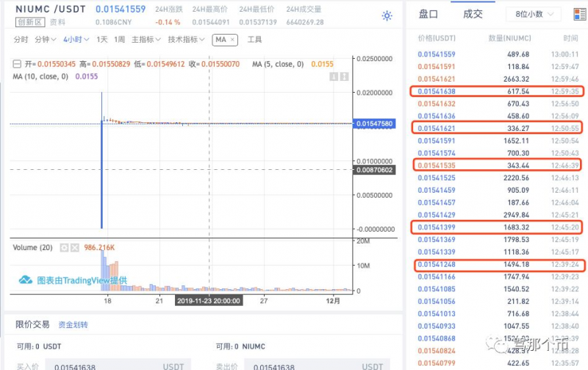This screenshot has height=370, width=588.
Task: Click the Volume indicator settings icon
Action: pos(64,248)
